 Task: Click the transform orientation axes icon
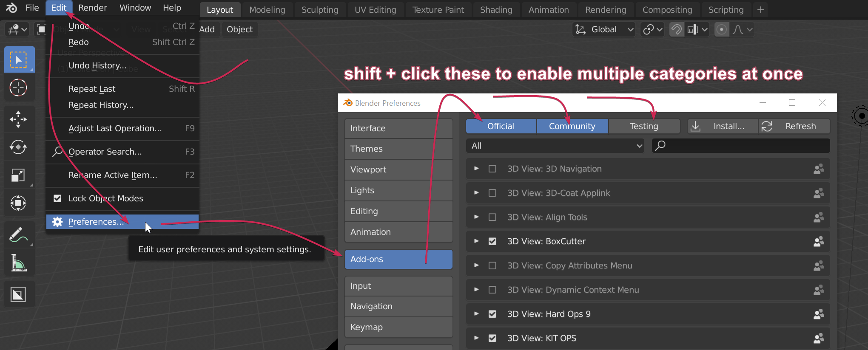(x=581, y=29)
